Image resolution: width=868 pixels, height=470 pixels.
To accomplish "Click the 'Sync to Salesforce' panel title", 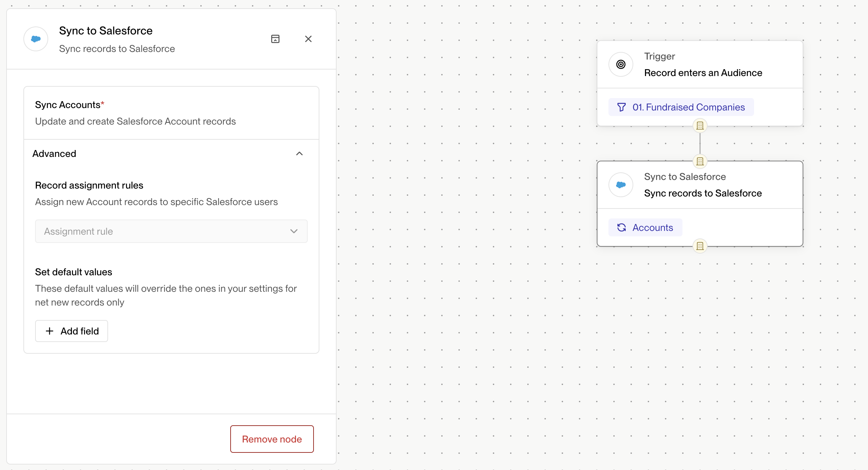I will coord(106,31).
